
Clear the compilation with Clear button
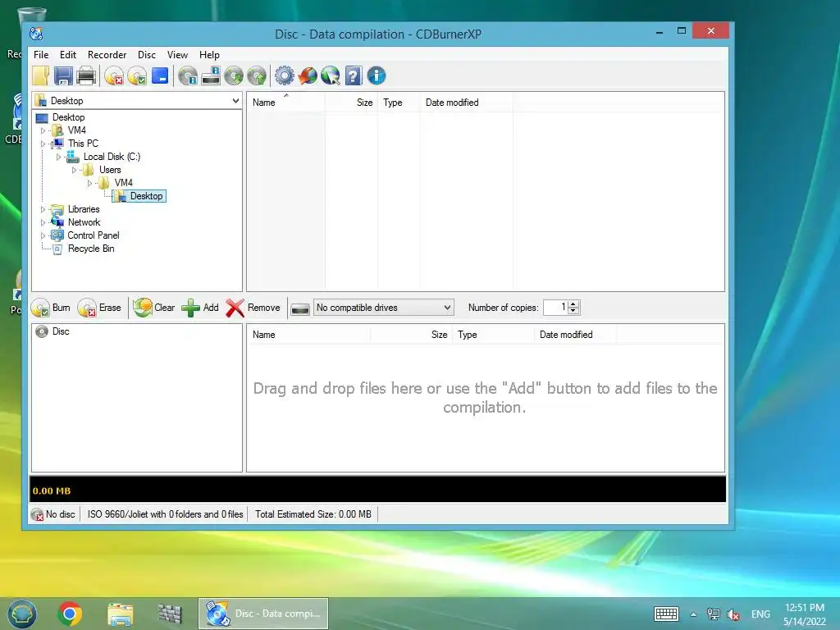click(x=154, y=308)
